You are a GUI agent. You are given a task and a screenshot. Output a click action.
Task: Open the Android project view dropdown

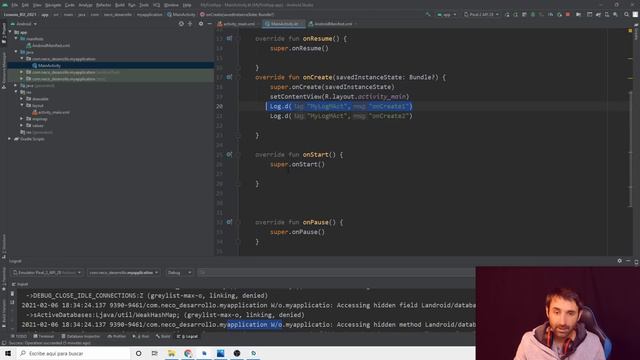[x=24, y=24]
